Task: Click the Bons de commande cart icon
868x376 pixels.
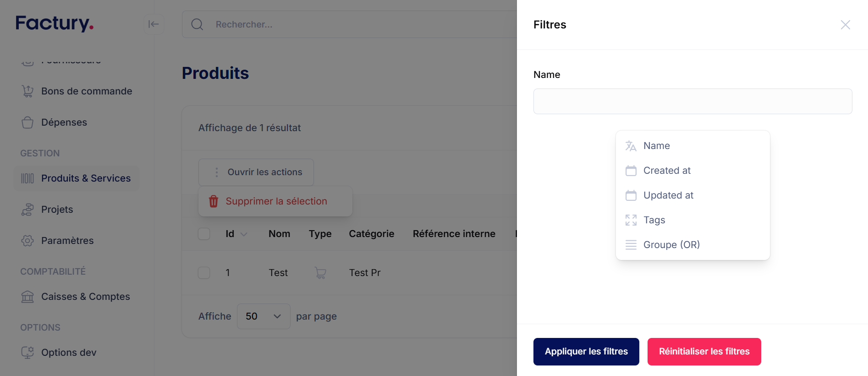Action: coord(27,91)
